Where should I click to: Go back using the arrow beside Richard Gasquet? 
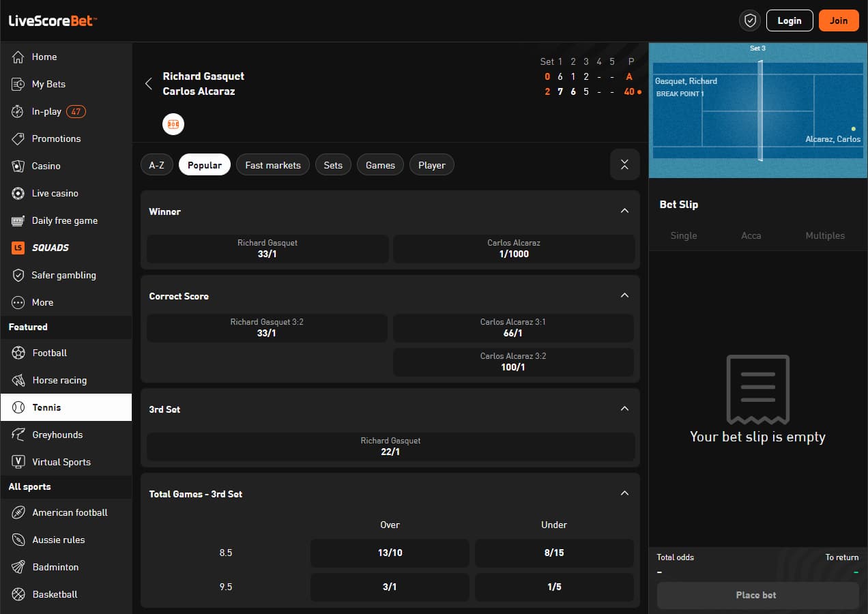[x=149, y=84]
